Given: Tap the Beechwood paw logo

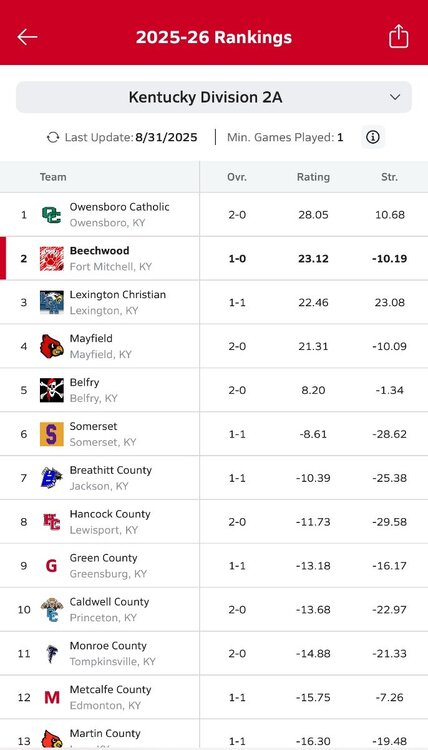Looking at the screenshot, I should click(52, 259).
